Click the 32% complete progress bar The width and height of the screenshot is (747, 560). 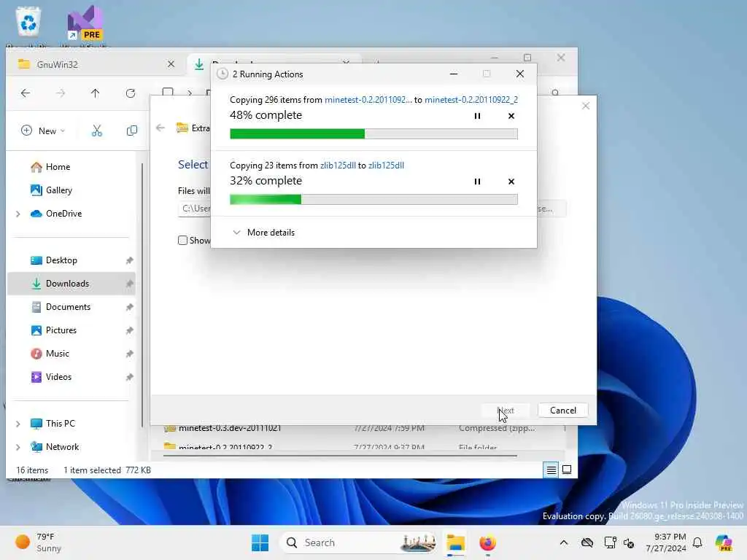[x=373, y=200]
